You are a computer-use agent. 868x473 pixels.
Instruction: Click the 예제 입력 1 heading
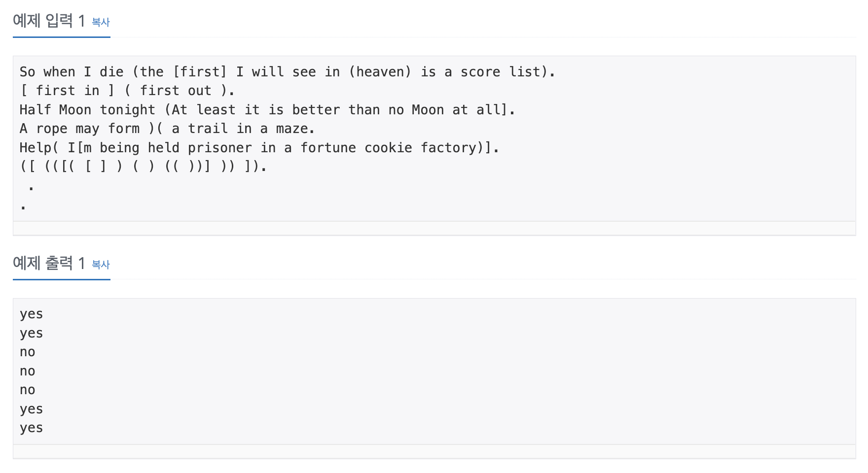(49, 21)
